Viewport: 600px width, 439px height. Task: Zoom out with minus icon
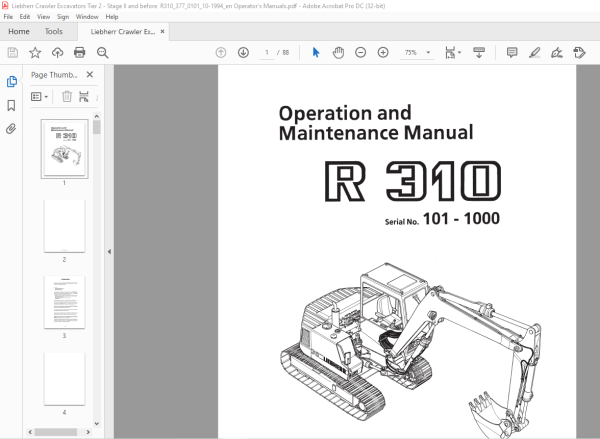360,52
